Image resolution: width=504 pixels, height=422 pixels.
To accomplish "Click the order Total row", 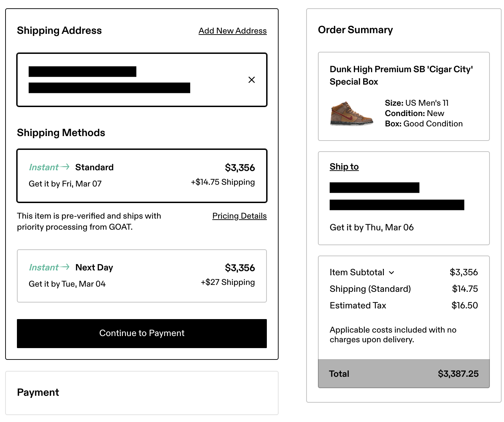I will point(404,374).
